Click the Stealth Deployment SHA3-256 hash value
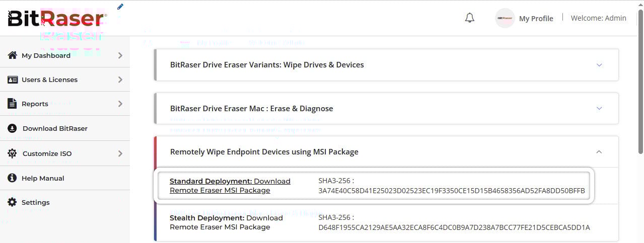The height and width of the screenshot is (243, 644). point(454,227)
